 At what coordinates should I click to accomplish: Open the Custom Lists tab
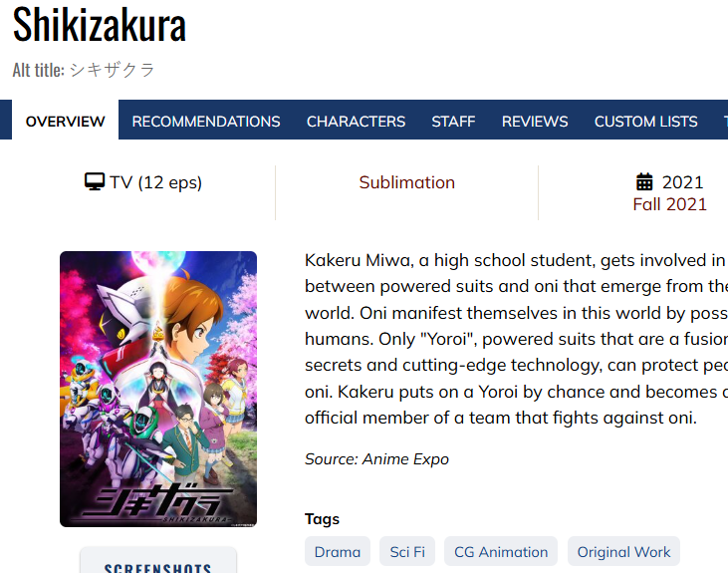pyautogui.click(x=645, y=122)
